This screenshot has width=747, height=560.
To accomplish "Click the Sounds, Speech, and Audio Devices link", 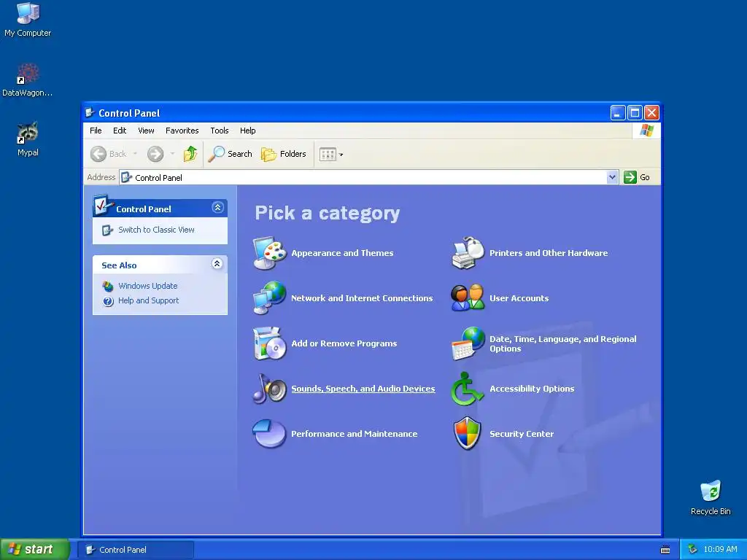I will (x=363, y=389).
